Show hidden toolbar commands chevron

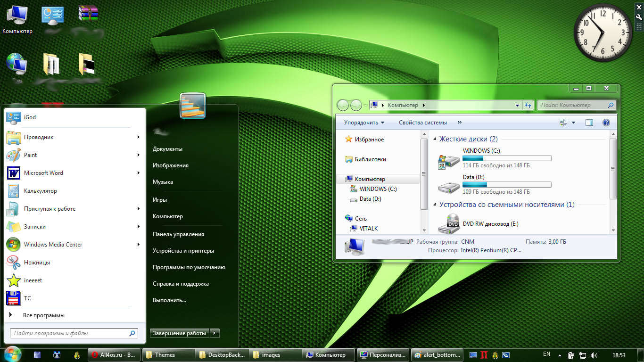tap(460, 123)
